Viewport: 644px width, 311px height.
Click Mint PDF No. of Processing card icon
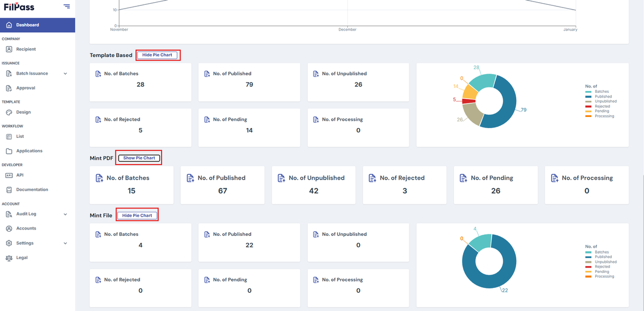(554, 178)
